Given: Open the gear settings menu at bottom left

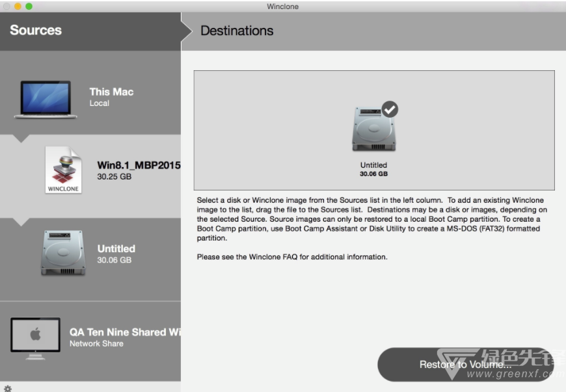Looking at the screenshot, I should pyautogui.click(x=8, y=388).
